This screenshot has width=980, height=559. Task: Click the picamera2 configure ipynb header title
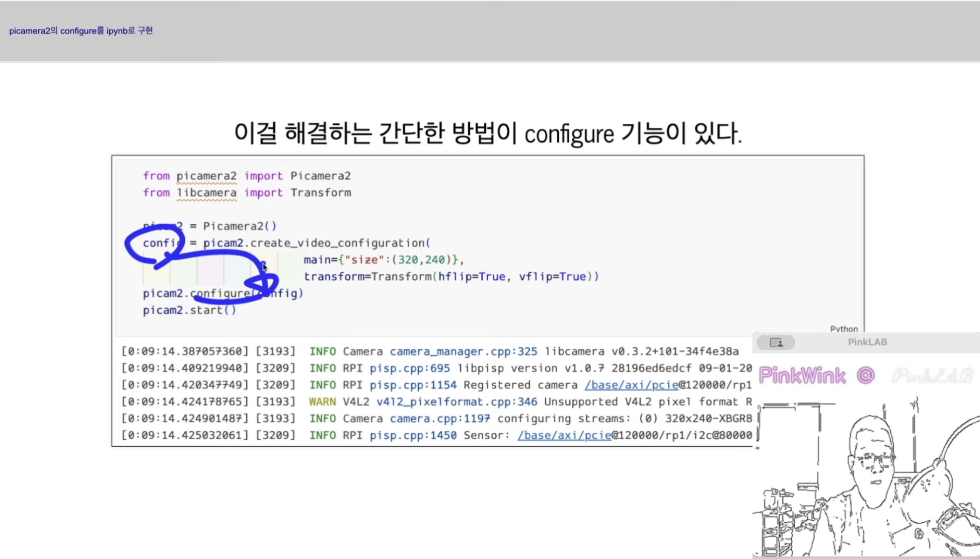coord(81,31)
